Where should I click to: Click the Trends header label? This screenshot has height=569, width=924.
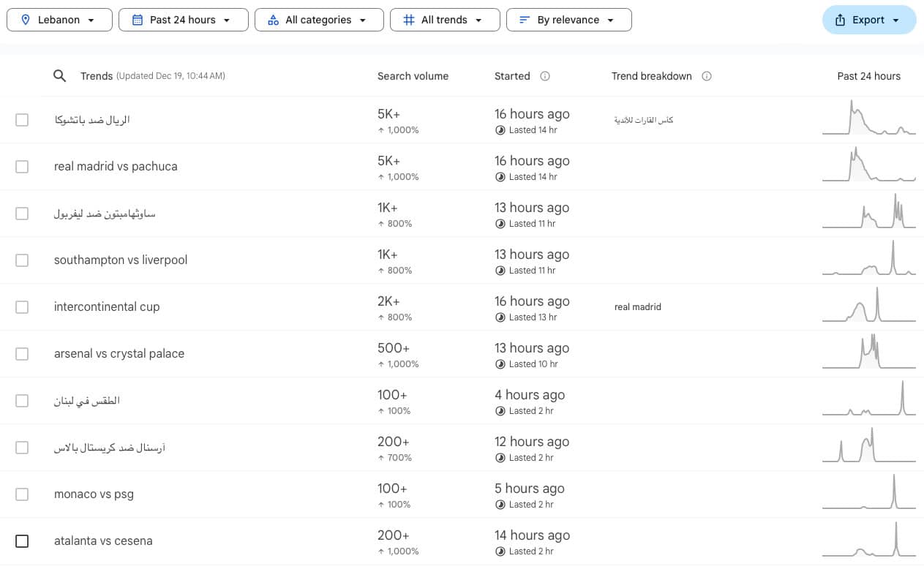pyautogui.click(x=97, y=76)
